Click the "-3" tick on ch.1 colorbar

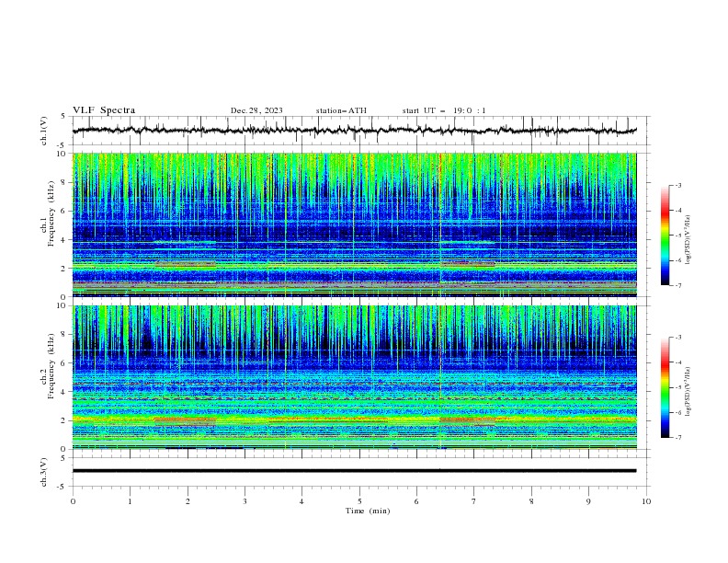(x=678, y=185)
